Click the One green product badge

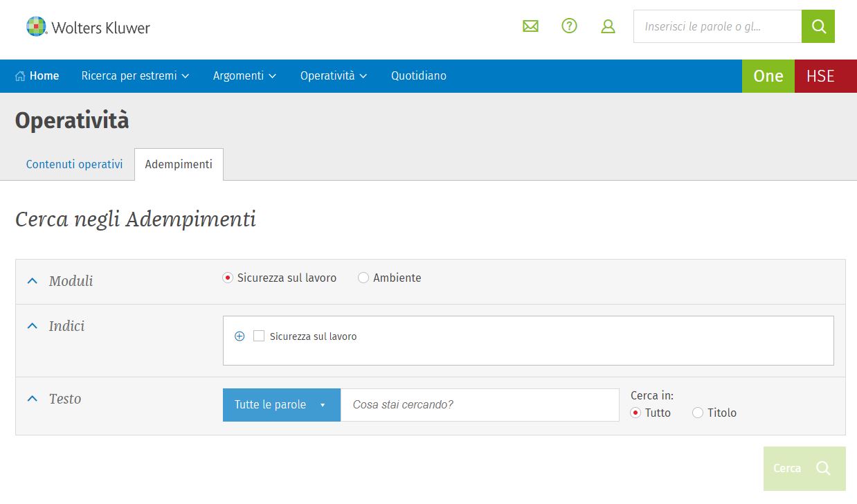click(768, 76)
